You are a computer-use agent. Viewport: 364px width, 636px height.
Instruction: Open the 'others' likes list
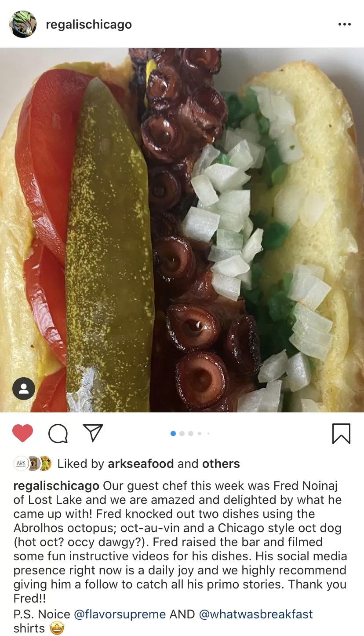point(221,463)
